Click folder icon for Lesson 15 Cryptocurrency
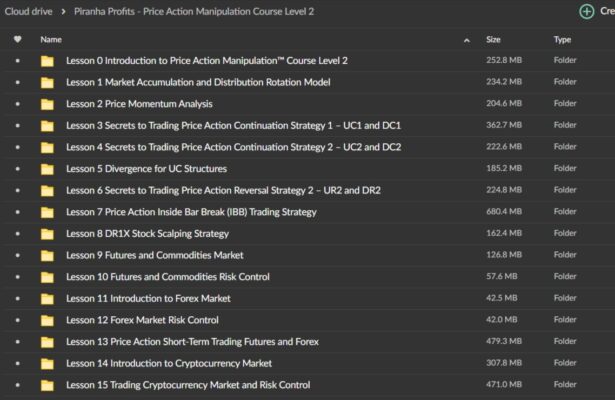Screen dimensions: 615x400 47,385
